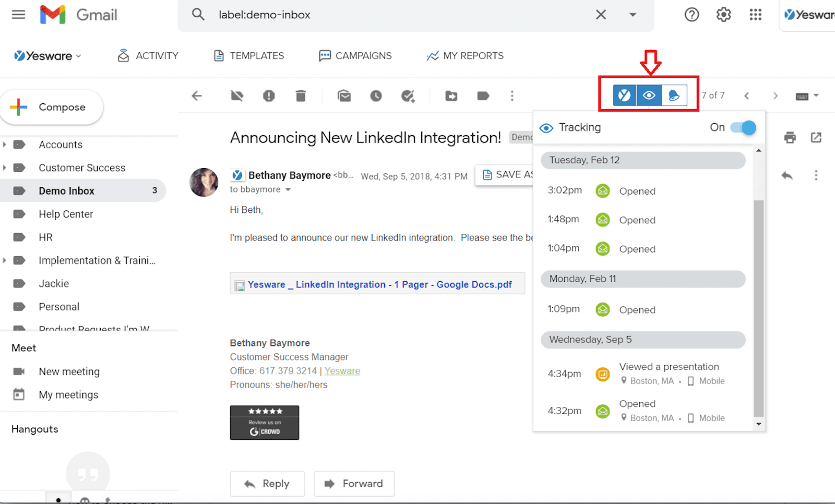Viewport: 835px width, 504px height.
Task: Report spam with exclamation icon
Action: point(269,95)
